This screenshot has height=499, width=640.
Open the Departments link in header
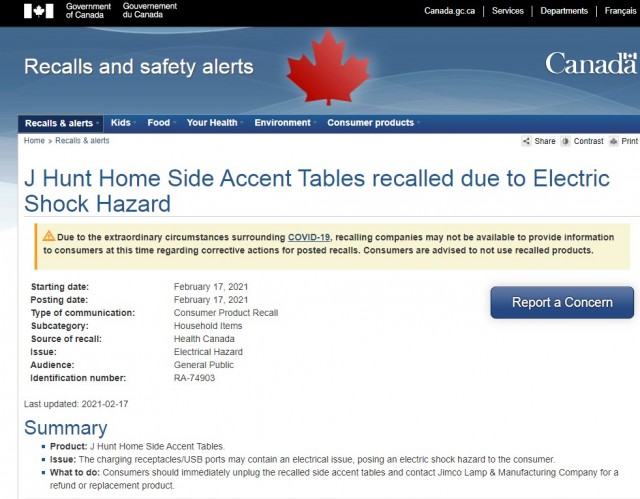click(x=564, y=11)
